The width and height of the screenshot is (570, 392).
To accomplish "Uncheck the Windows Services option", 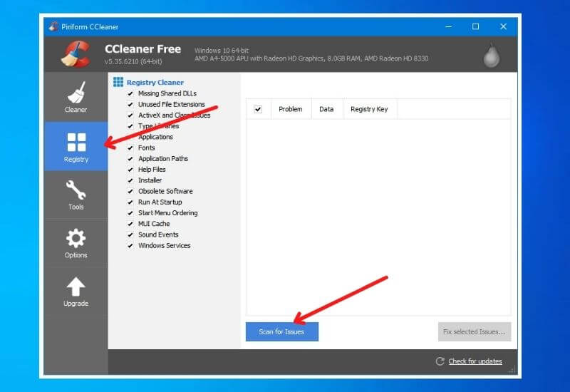I will click(130, 246).
